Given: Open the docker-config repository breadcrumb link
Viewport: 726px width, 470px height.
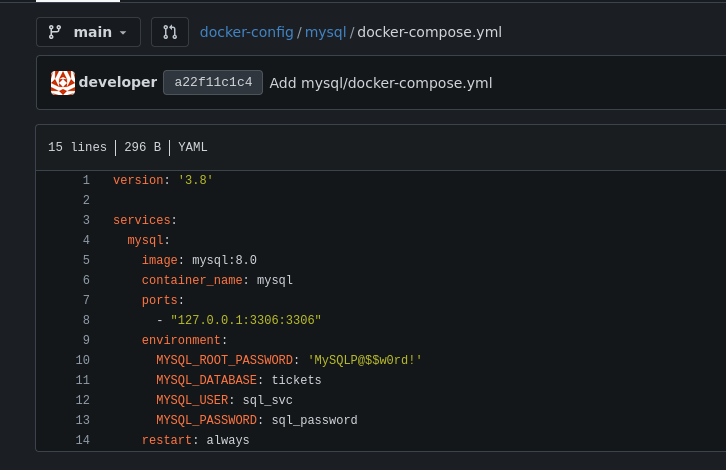Looking at the screenshot, I should (x=246, y=32).
